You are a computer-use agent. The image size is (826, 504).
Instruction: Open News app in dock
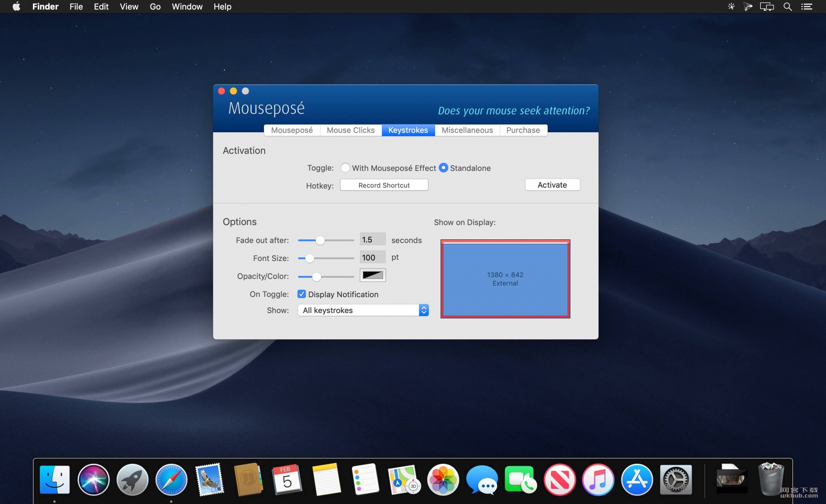click(559, 479)
